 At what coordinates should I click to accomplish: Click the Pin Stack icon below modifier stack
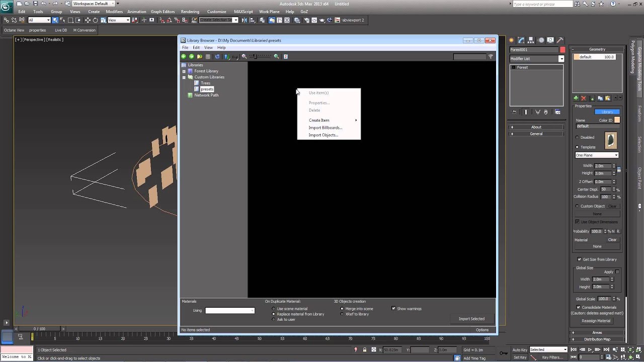(514, 112)
